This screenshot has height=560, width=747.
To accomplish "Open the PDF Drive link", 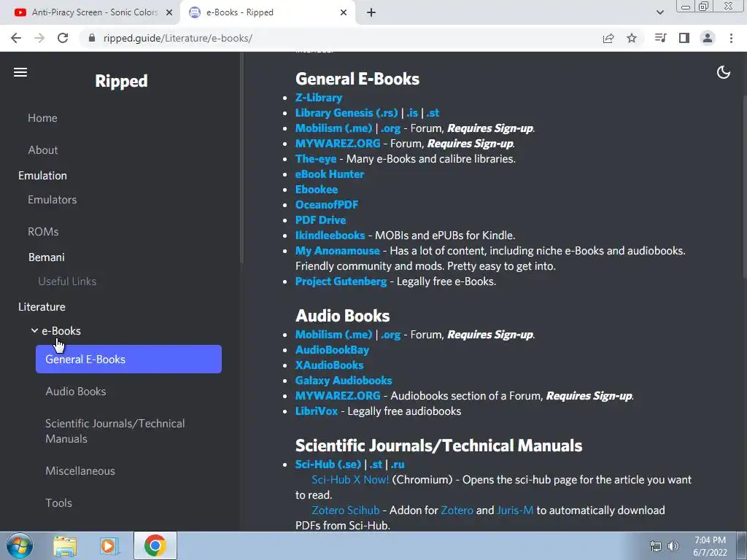I will point(321,220).
